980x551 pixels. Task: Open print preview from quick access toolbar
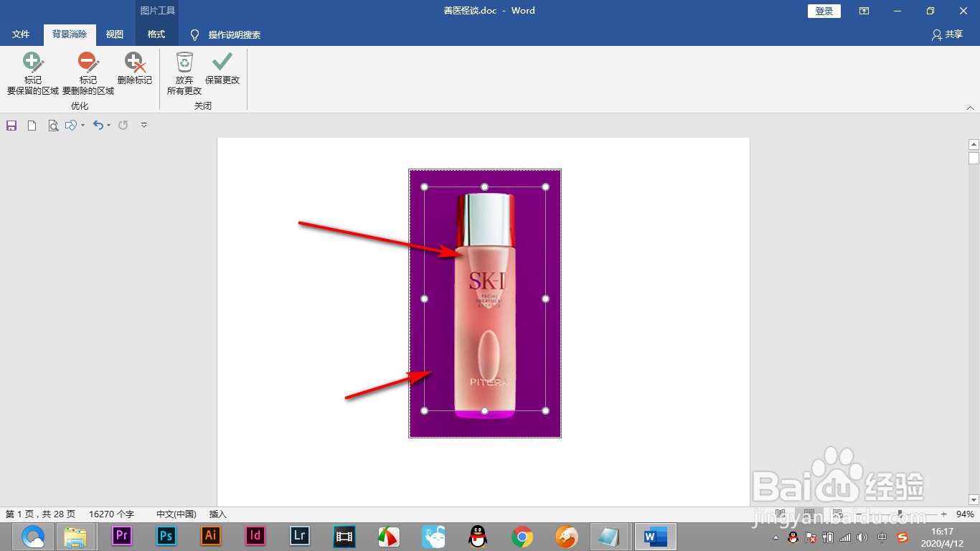pyautogui.click(x=53, y=126)
